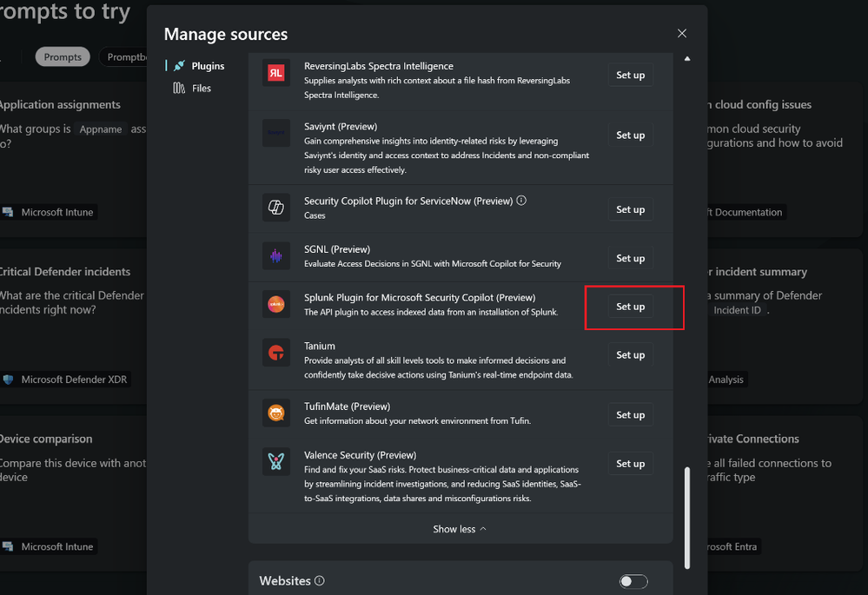Set up the Tanium plugin
This screenshot has width=868, height=595.
pyautogui.click(x=631, y=354)
